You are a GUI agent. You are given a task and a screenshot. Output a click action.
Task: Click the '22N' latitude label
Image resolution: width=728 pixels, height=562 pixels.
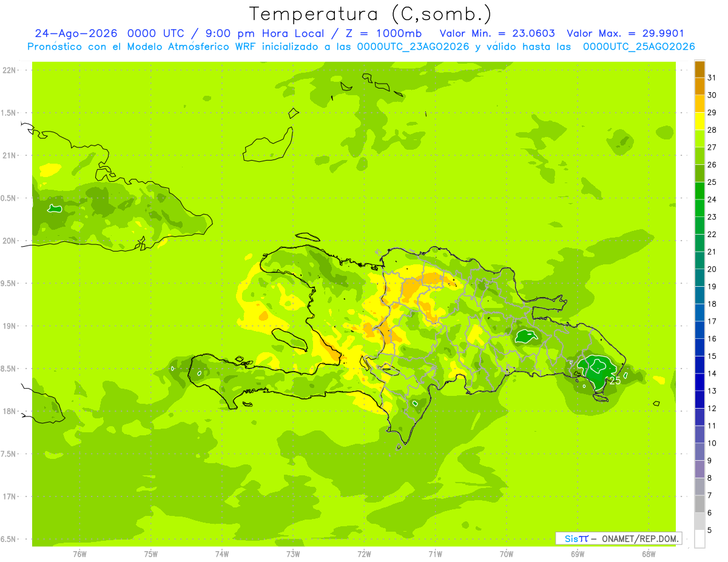10,70
